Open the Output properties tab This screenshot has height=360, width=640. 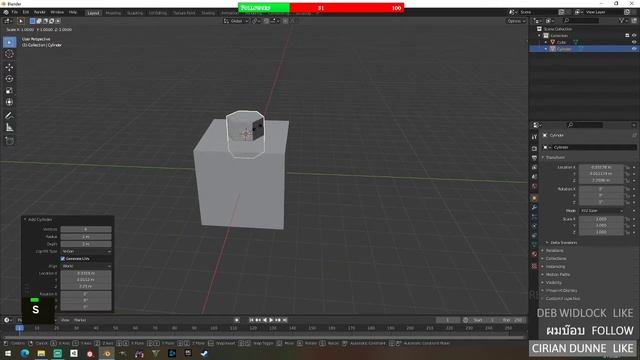click(534, 158)
